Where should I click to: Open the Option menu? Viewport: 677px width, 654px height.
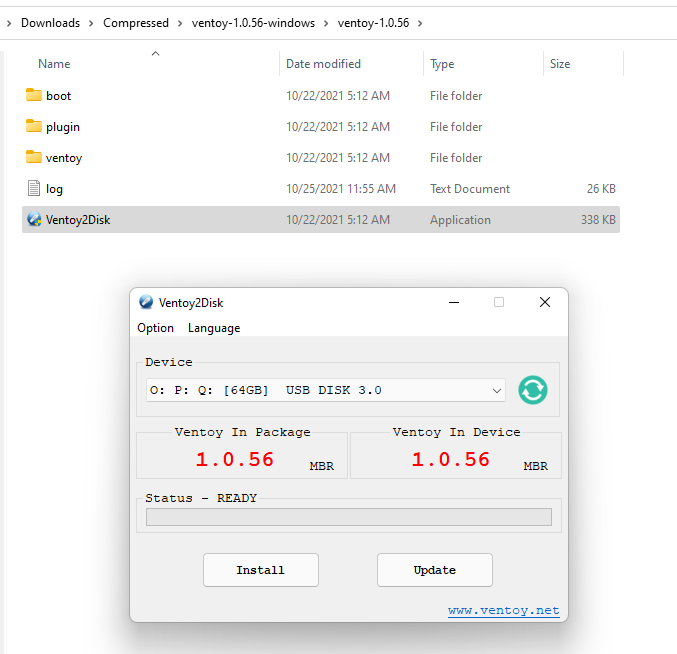coord(155,328)
